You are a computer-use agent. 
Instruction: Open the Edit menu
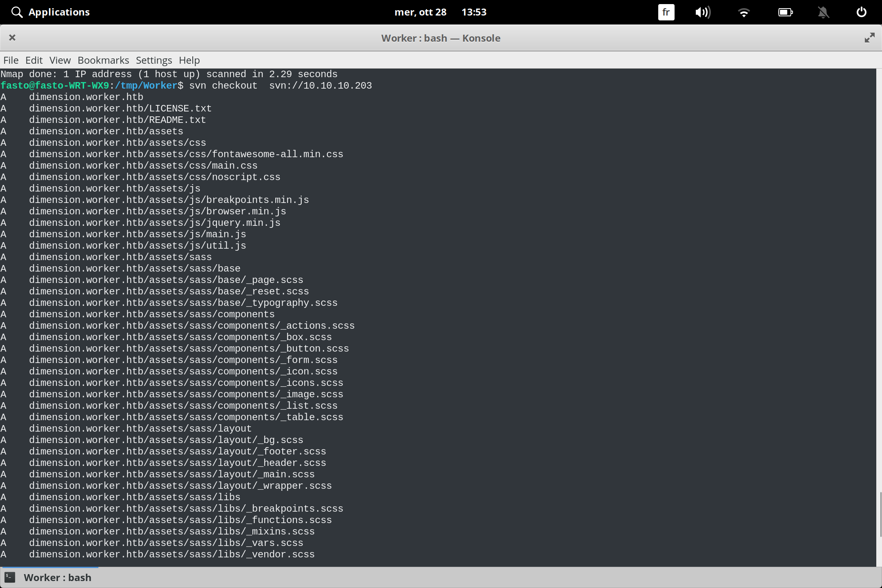pos(34,60)
